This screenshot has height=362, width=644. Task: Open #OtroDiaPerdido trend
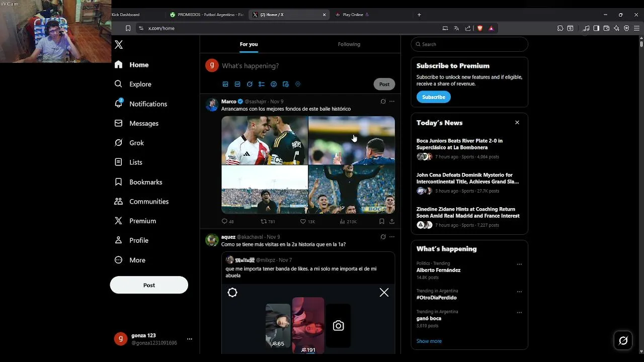[x=437, y=298]
